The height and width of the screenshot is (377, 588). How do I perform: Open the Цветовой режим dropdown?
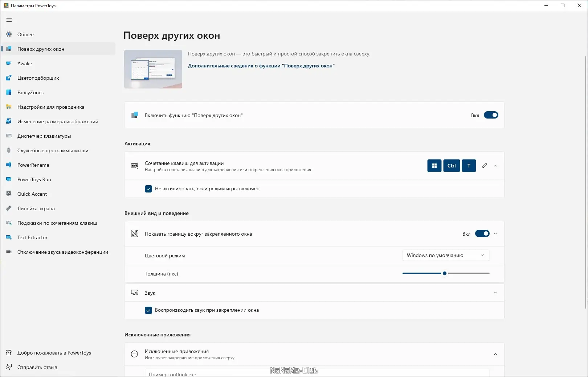pos(445,255)
